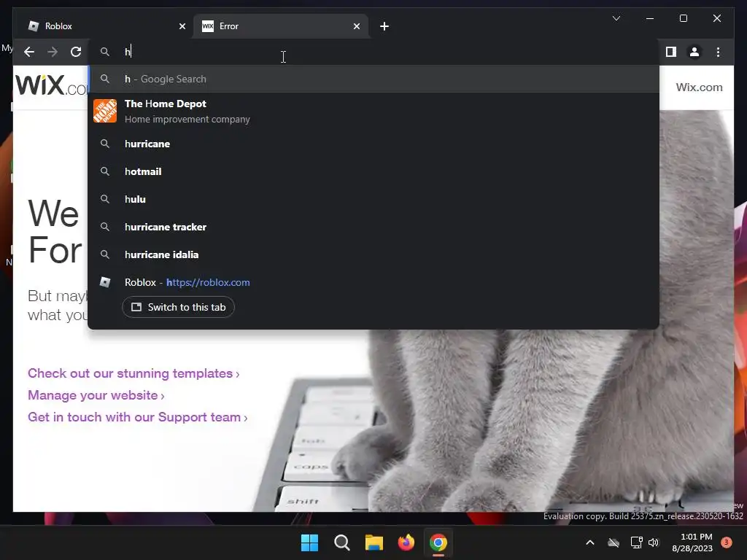The height and width of the screenshot is (560, 747).
Task: Click search icon beside hurricane idalia
Action: click(105, 254)
